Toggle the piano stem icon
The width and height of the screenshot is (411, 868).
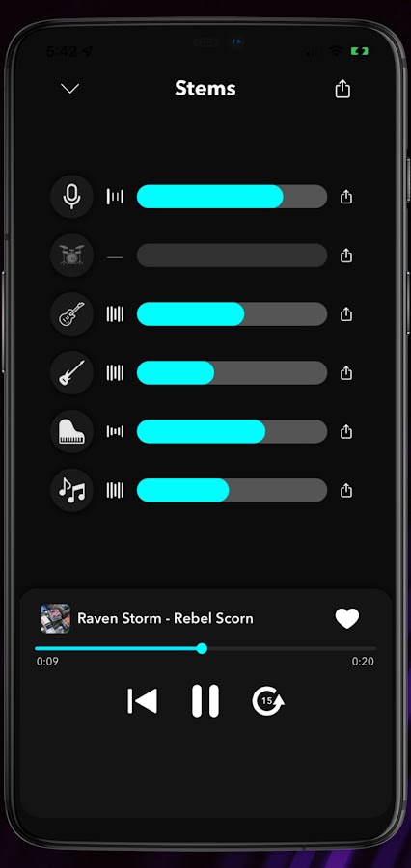[71, 431]
